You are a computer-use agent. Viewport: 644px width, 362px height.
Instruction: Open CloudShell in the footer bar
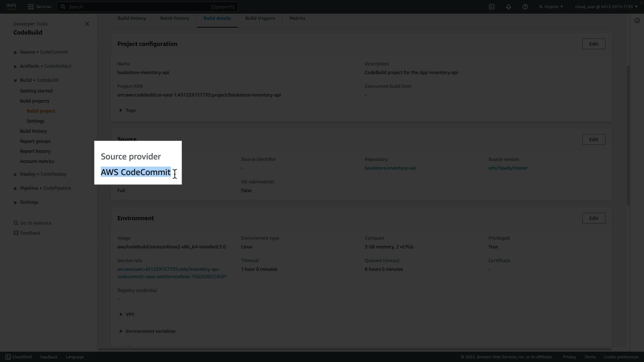pyautogui.click(x=19, y=357)
